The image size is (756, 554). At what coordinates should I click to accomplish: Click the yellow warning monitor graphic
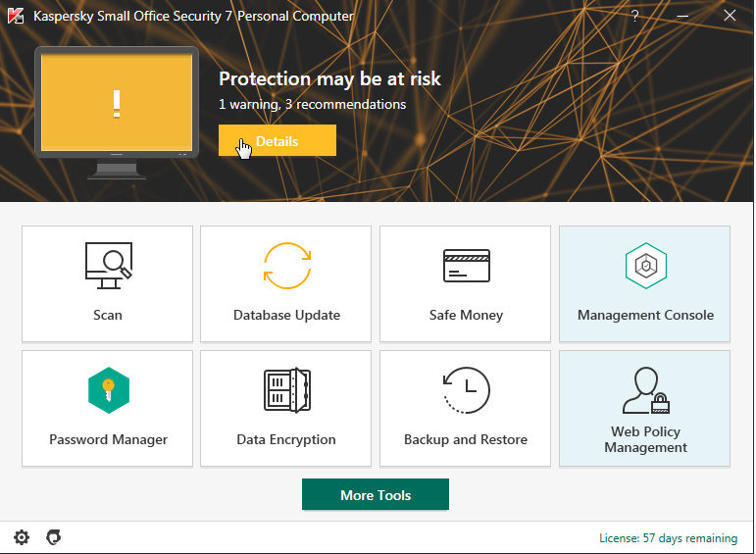(x=117, y=113)
